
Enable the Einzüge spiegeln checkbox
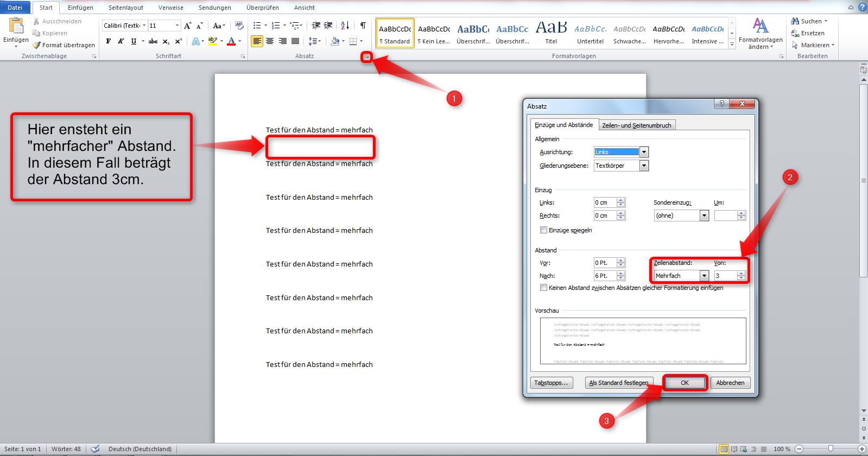click(543, 230)
